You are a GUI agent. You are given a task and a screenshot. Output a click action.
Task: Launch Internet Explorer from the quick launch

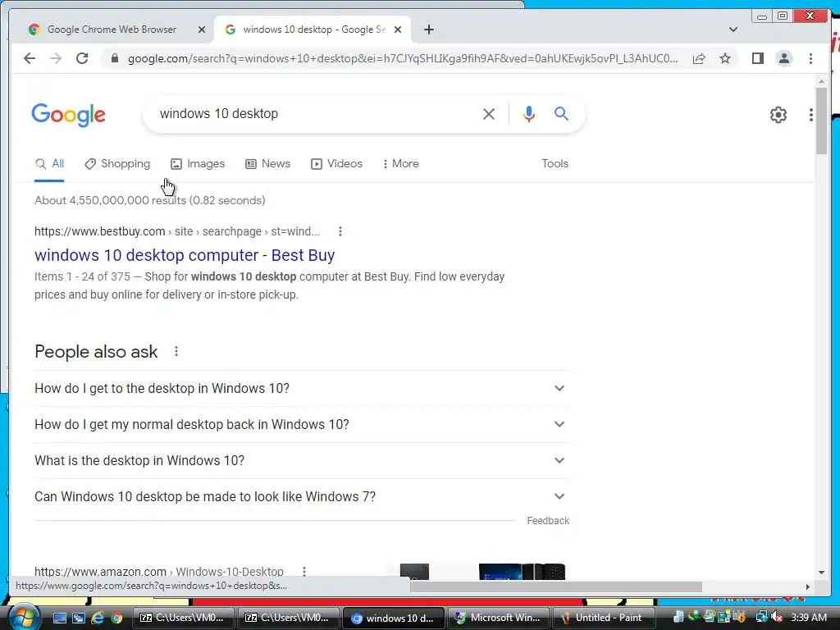pos(98,618)
